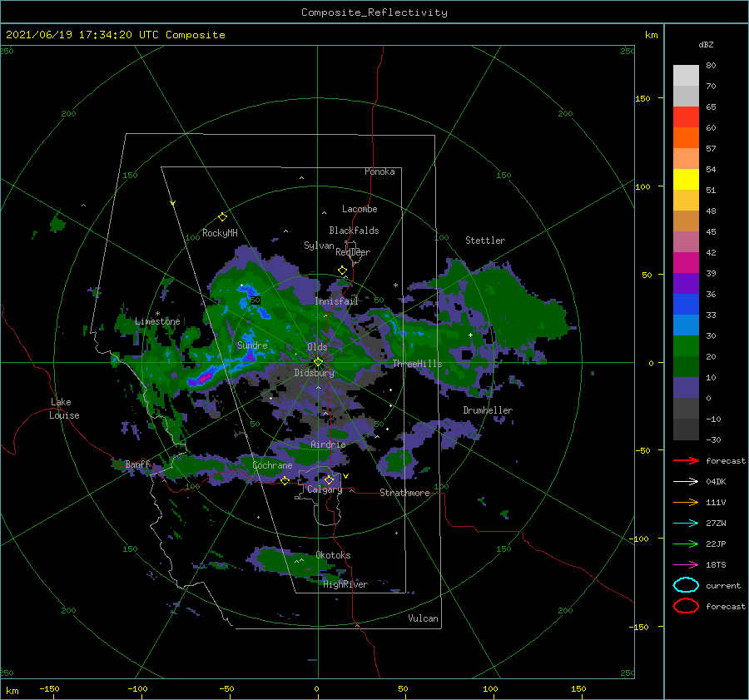Click the white 04DK arrow icon

tap(686, 481)
